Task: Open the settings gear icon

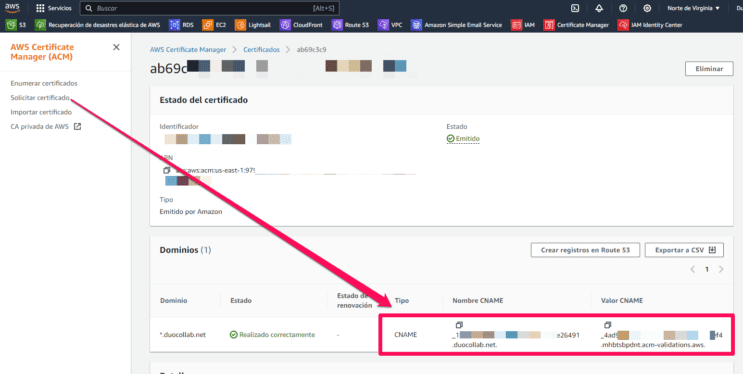Action: pos(647,8)
